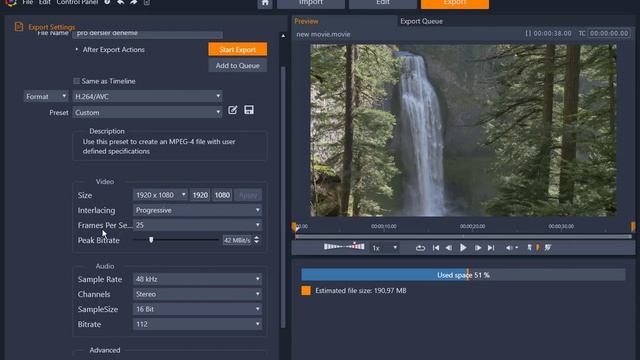Screen dimensions: 640x360
Task: Switch to the Import tab
Action: pyautogui.click(x=311, y=3)
